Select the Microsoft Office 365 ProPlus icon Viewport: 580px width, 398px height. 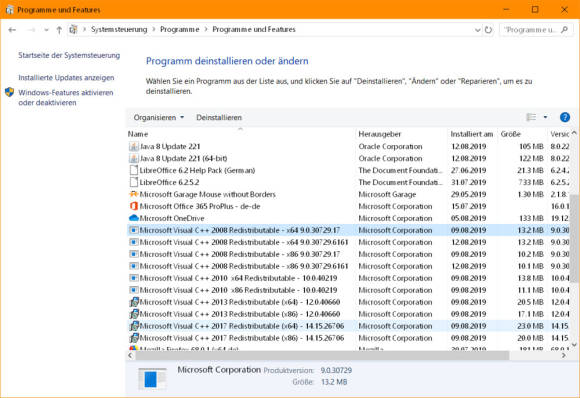134,206
